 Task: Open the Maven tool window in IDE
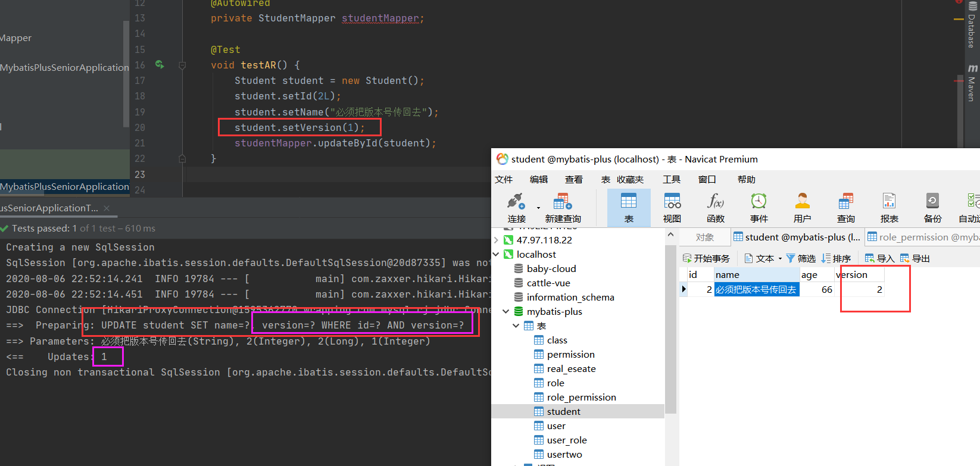tap(972, 83)
